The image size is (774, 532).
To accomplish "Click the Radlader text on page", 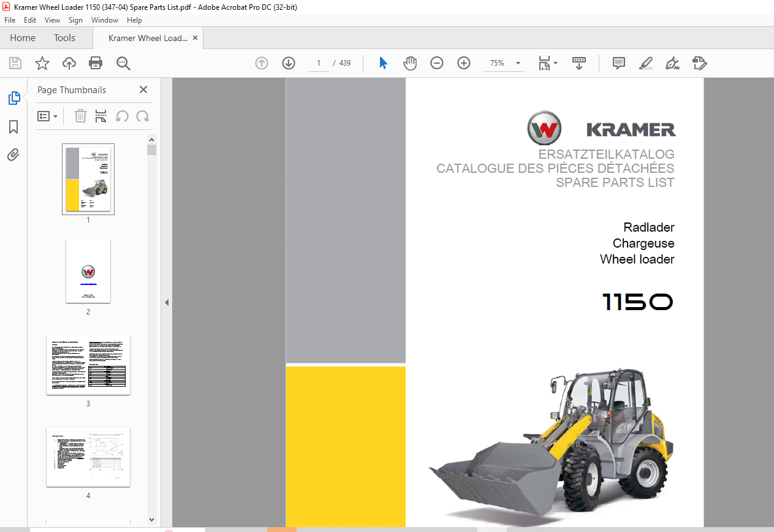I will (x=649, y=227).
